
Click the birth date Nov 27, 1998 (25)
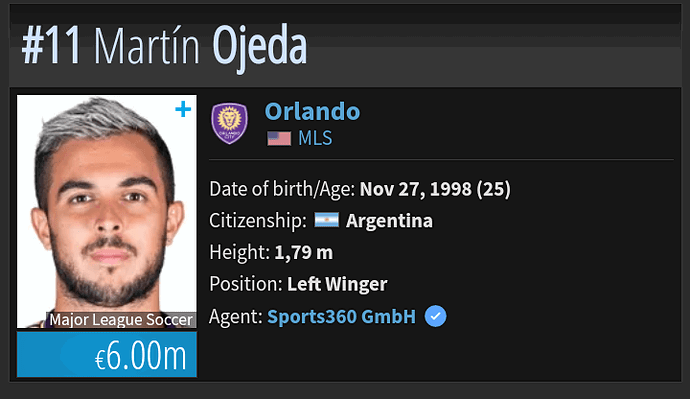tap(435, 189)
